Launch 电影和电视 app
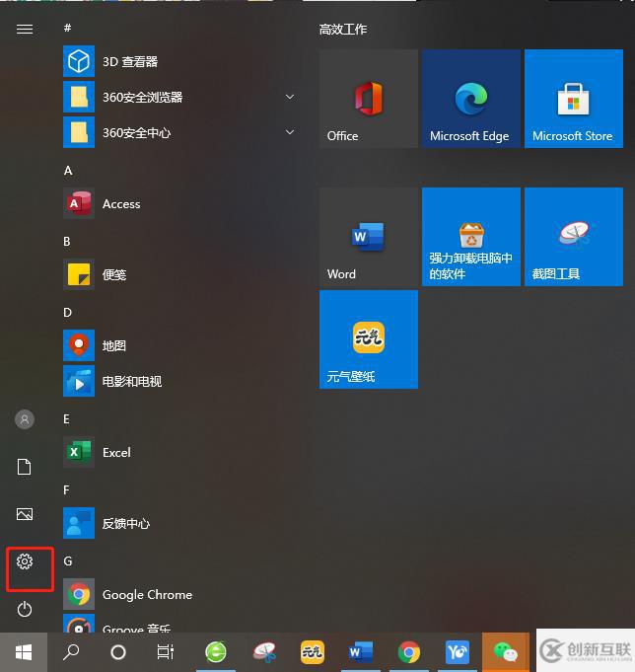Screen dimensions: 635x672 pyautogui.click(x=179, y=381)
